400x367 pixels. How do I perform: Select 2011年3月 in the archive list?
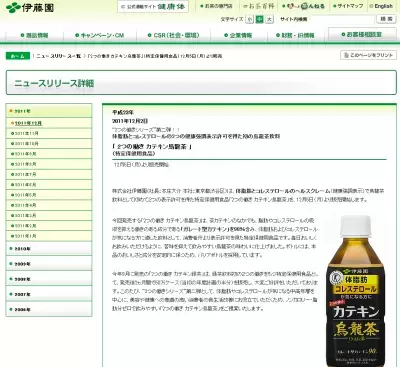tap(49, 216)
